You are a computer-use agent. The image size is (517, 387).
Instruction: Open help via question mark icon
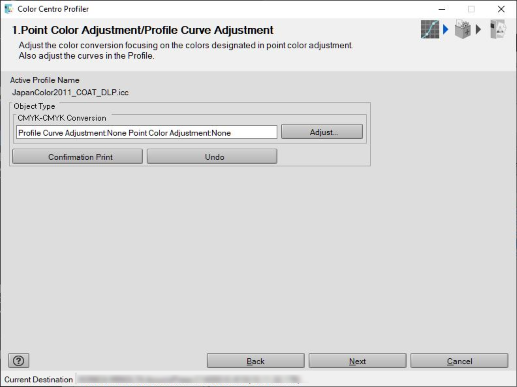[19, 361]
